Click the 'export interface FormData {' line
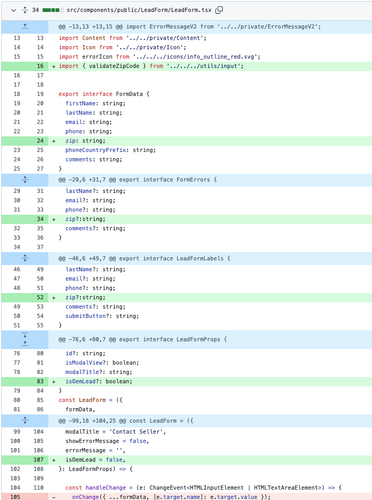372x500 pixels. tap(104, 94)
